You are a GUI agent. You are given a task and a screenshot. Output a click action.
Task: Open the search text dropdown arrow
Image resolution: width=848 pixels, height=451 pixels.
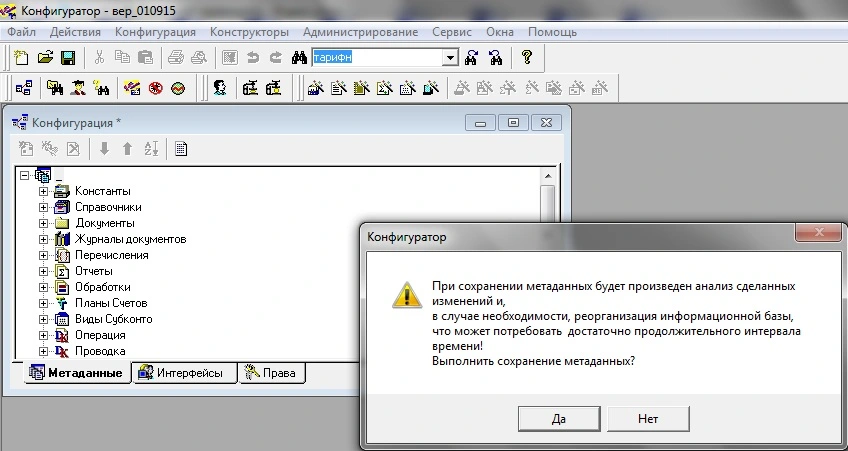click(x=450, y=58)
